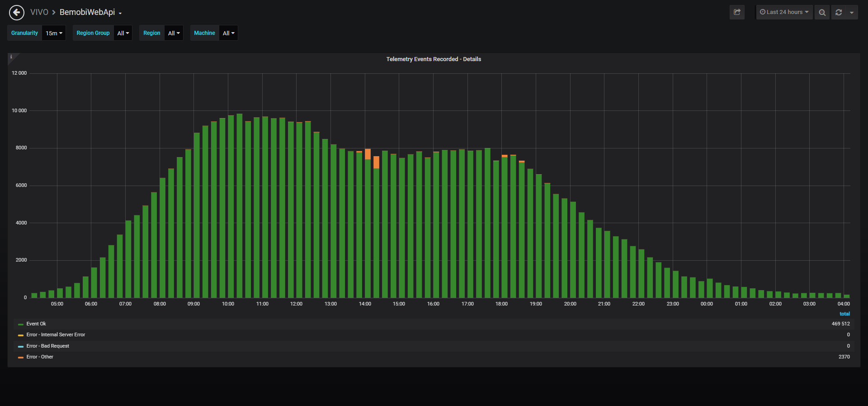Click the zoom out magnifier icon
This screenshot has height=406, width=868.
(x=822, y=12)
